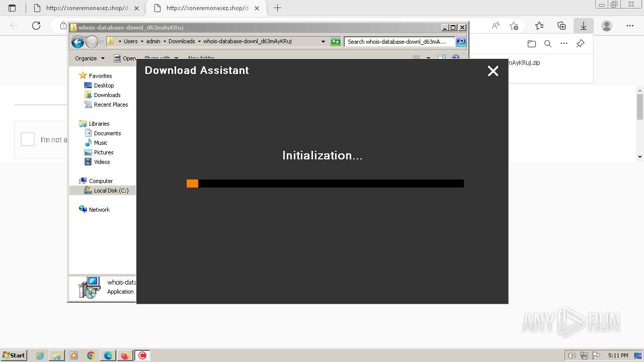Open Pictures library

[104, 152]
